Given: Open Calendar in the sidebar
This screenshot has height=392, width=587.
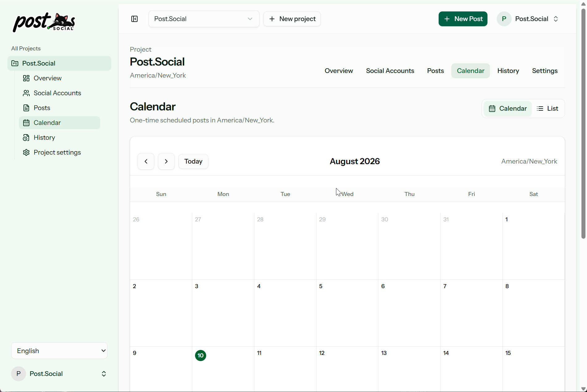Looking at the screenshot, I should [59, 123].
